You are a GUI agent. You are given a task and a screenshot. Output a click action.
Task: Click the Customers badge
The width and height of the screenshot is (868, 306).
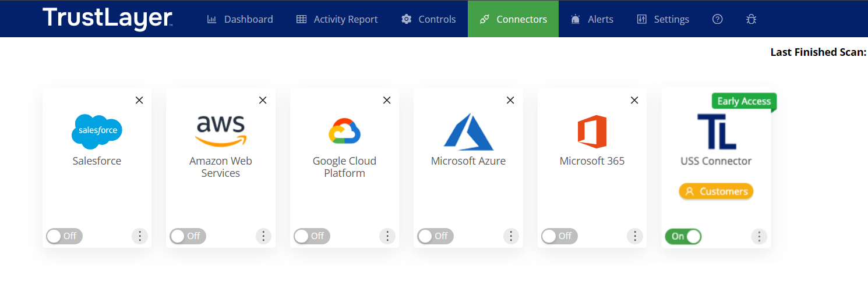[716, 191]
